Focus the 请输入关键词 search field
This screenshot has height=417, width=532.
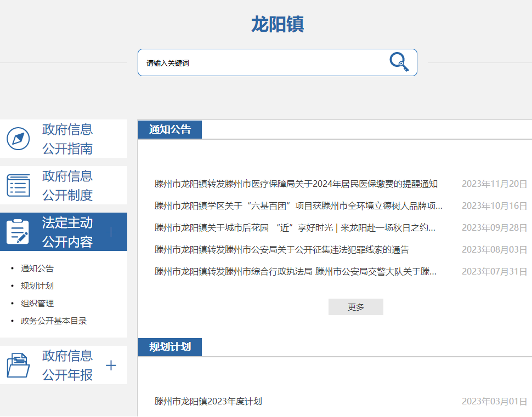click(263, 63)
